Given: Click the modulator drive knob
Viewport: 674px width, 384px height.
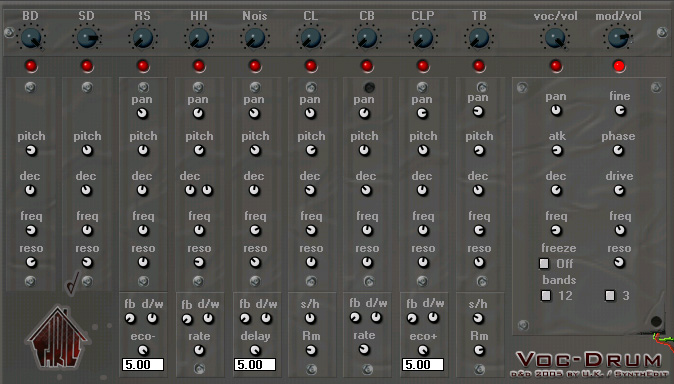Looking at the screenshot, I should click(619, 190).
